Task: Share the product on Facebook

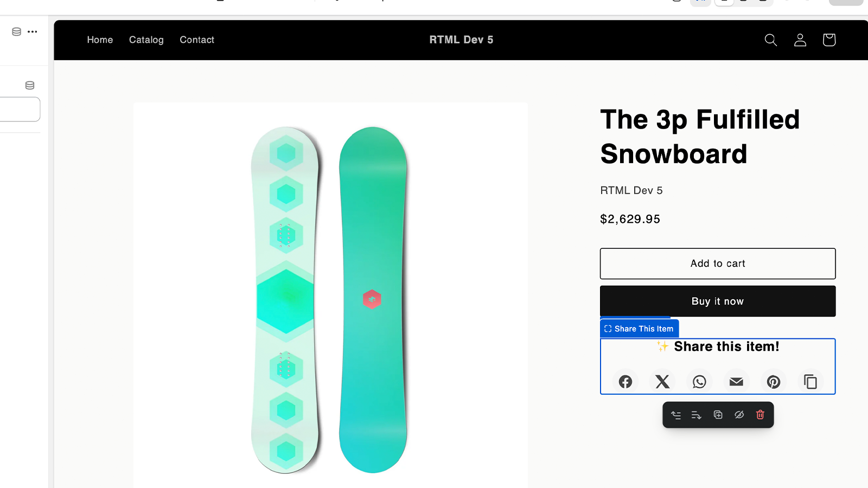Action: 626,382
